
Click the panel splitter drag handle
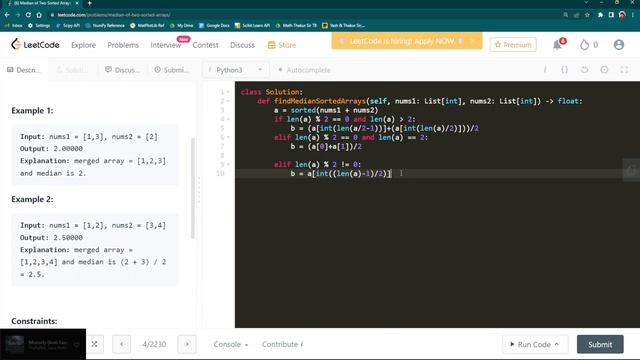pos(199,190)
